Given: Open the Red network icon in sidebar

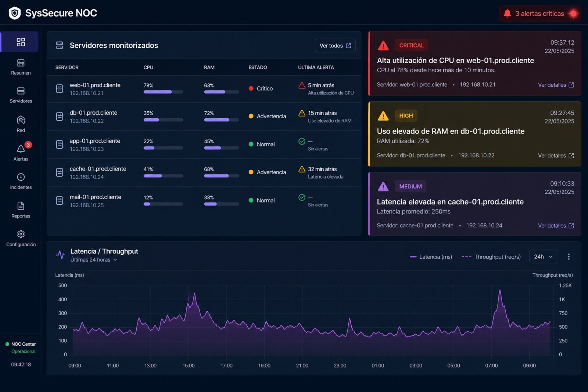Looking at the screenshot, I should [21, 120].
